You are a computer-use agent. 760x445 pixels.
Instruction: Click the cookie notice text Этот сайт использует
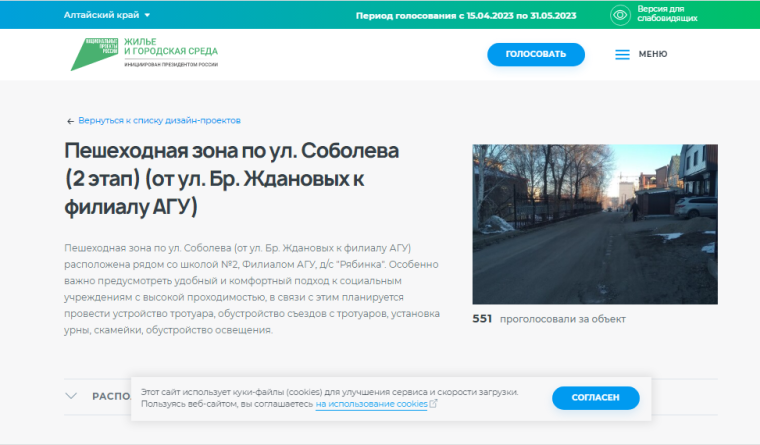pos(330,397)
